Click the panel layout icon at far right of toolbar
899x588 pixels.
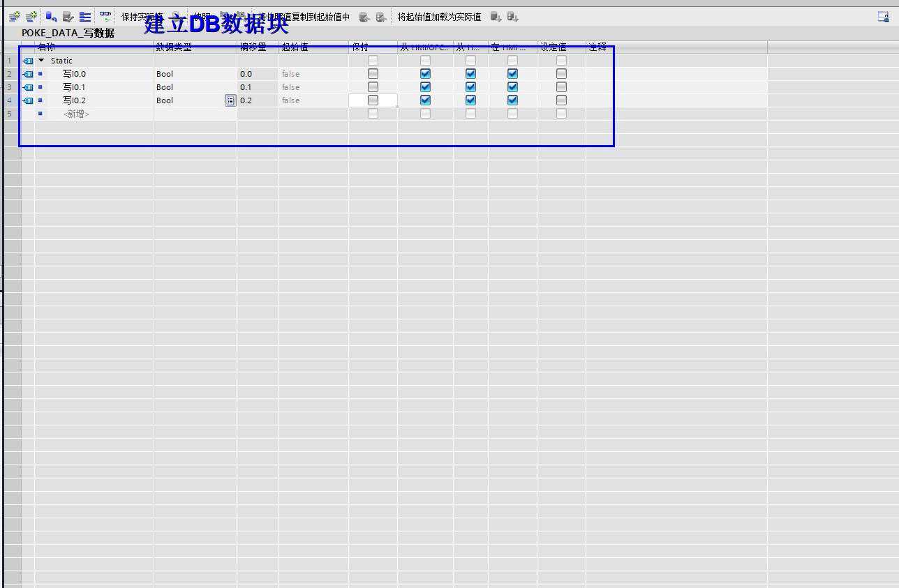tap(883, 17)
